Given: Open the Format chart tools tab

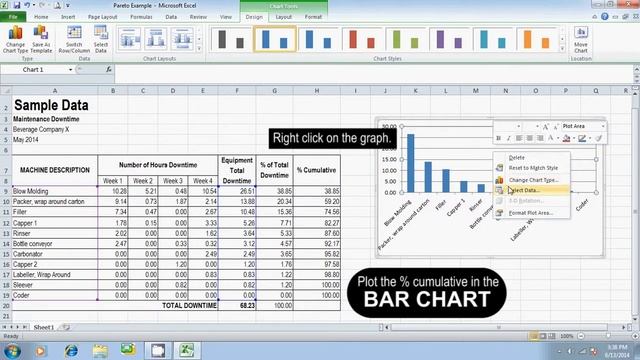Looking at the screenshot, I should coord(313,17).
